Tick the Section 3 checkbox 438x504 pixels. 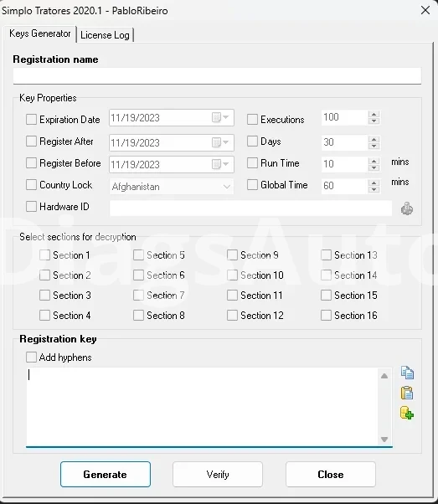(x=44, y=295)
